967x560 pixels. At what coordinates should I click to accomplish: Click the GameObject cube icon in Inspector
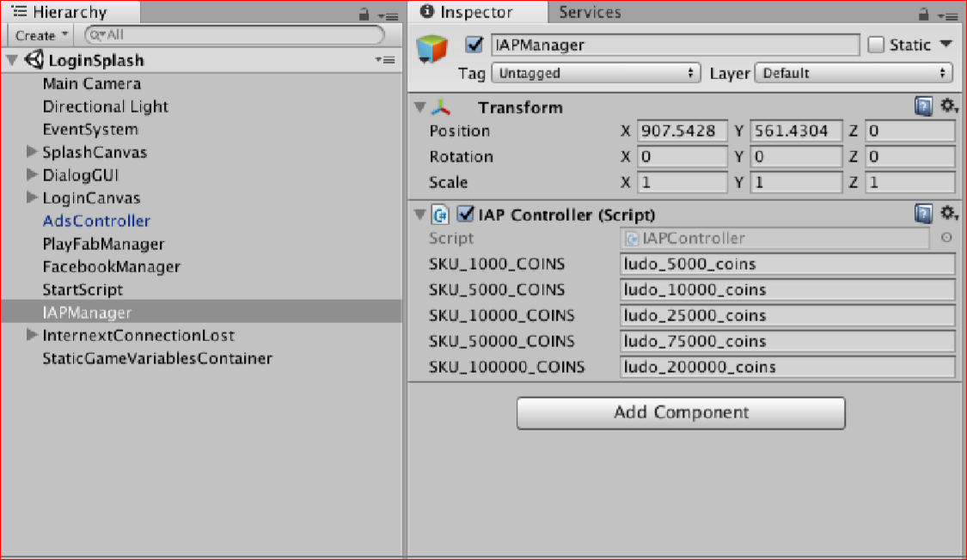432,49
